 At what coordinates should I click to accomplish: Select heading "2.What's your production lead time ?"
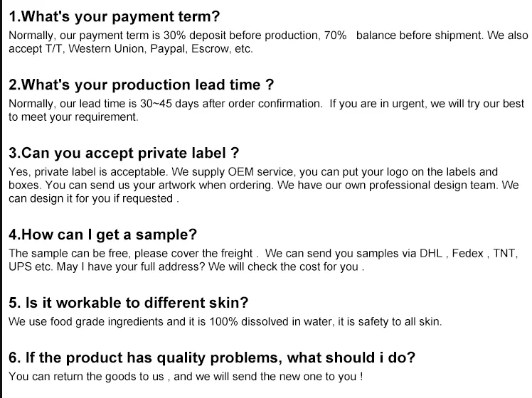pyautogui.click(x=141, y=85)
